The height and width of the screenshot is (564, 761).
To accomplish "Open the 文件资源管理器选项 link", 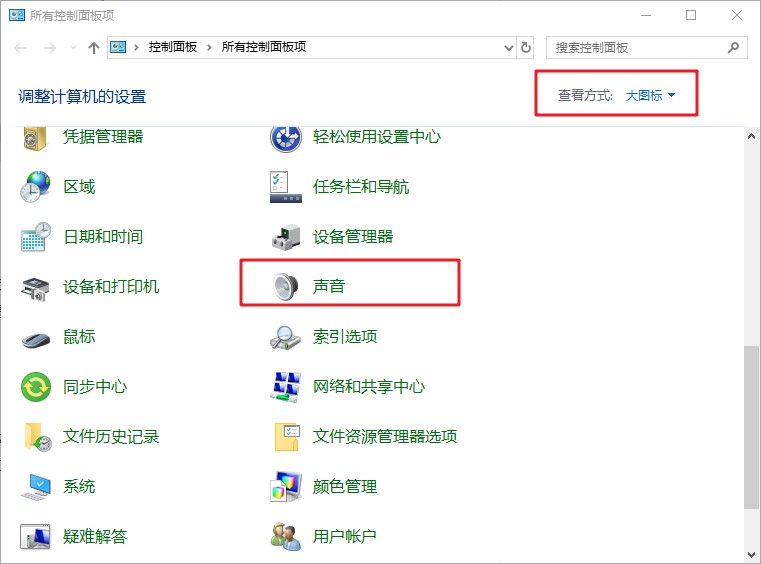I will coord(385,436).
